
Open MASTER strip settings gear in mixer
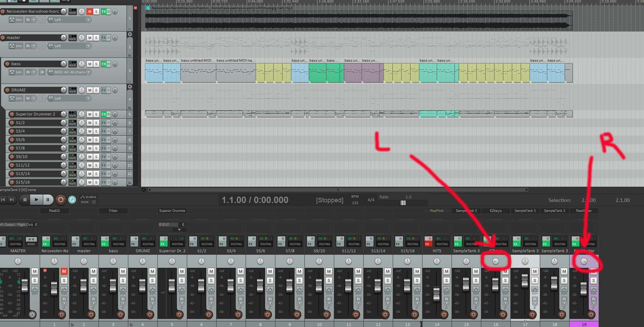pyautogui.click(x=32, y=314)
